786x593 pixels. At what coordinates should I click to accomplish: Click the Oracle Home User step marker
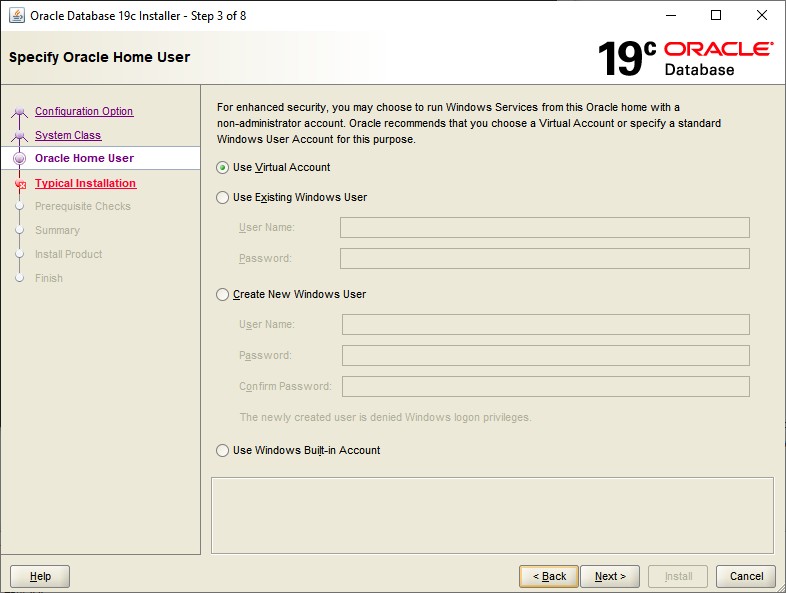click(20, 158)
